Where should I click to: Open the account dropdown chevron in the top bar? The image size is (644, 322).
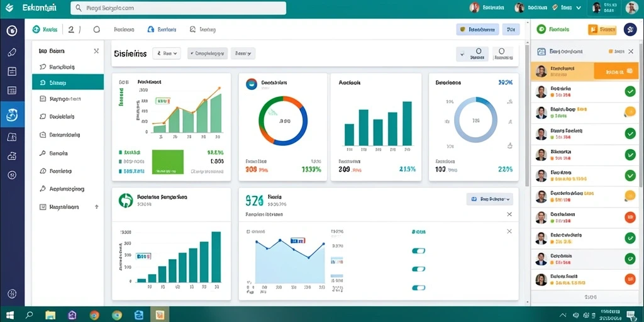pyautogui.click(x=579, y=8)
